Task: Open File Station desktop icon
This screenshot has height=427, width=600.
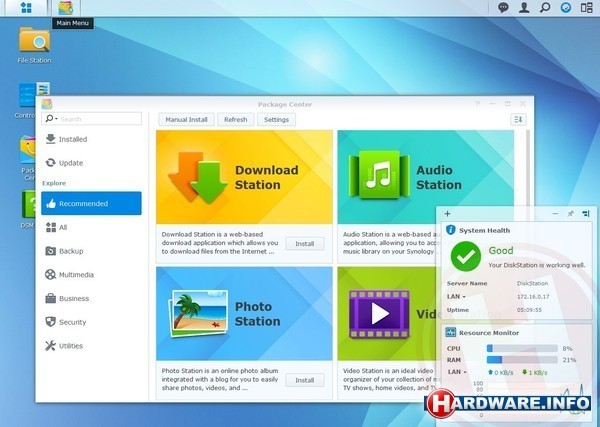Action: [34, 45]
